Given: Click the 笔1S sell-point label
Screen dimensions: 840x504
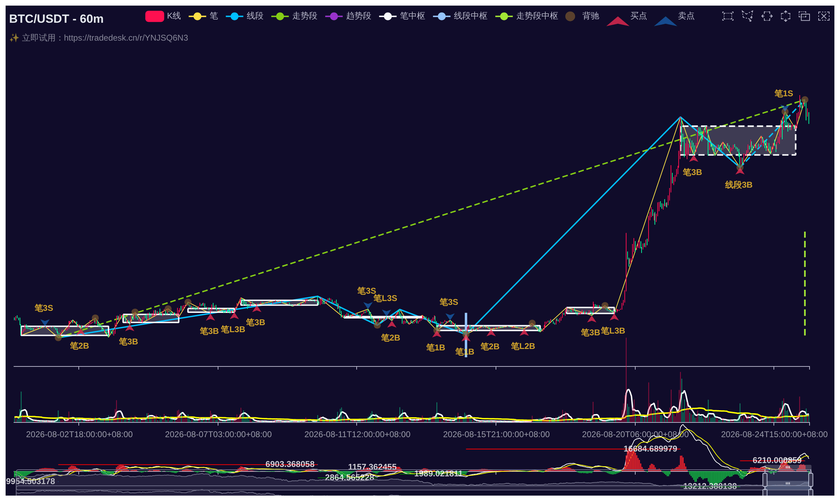Looking at the screenshot, I should pos(784,93).
